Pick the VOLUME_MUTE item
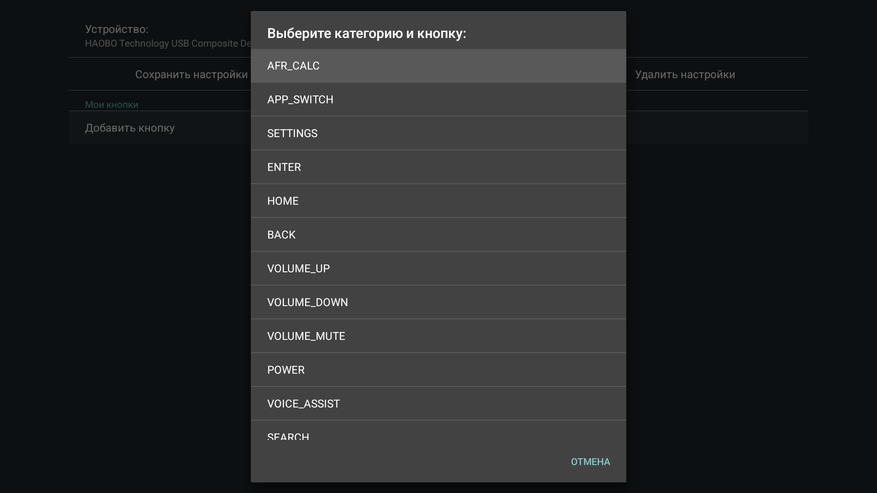 point(438,336)
